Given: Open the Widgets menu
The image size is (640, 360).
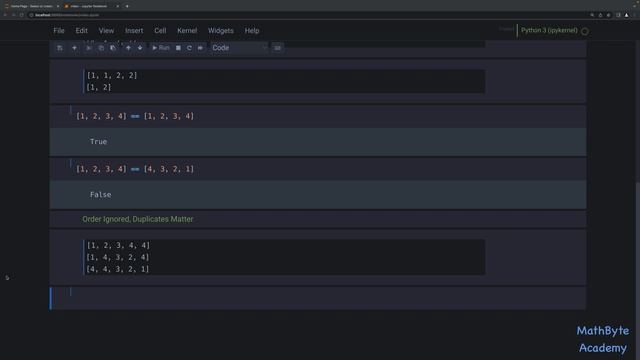Looking at the screenshot, I should pos(221,31).
